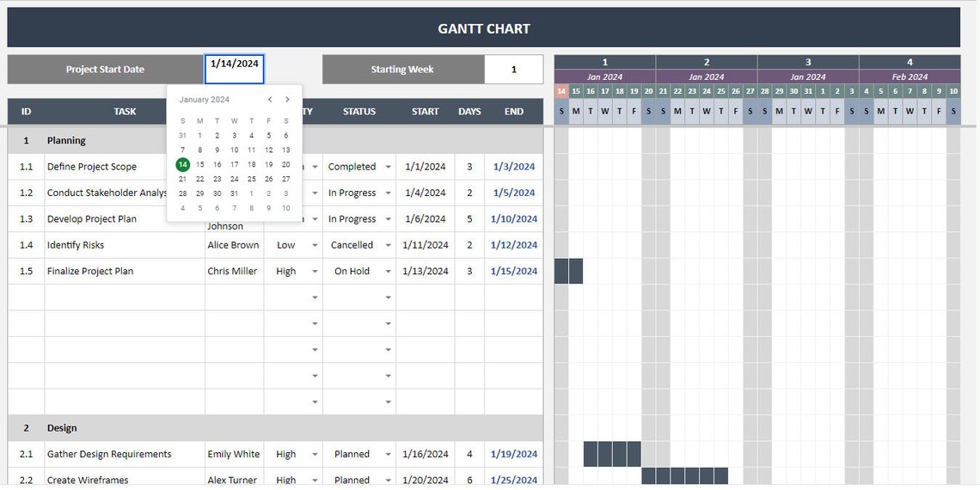Click the DAYS column header

point(469,112)
